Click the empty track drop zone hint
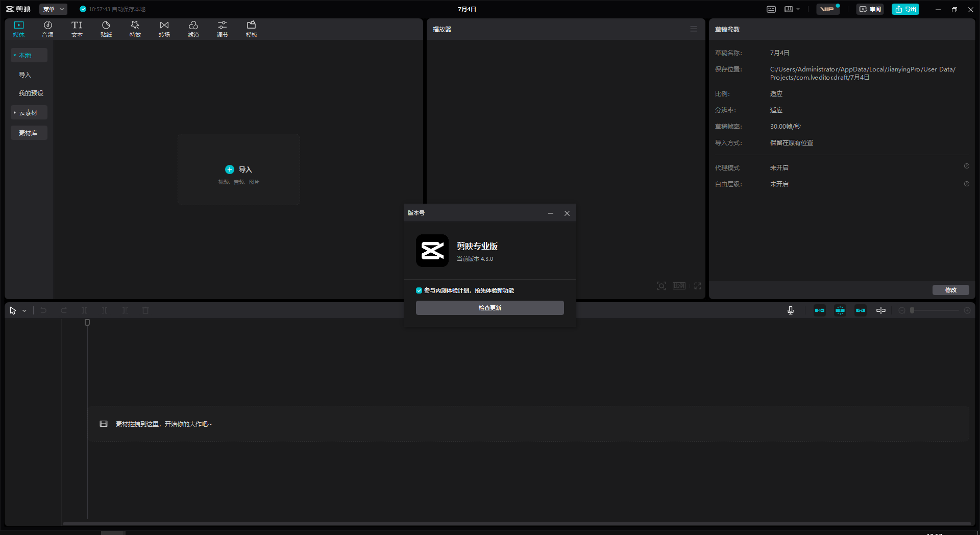 click(x=528, y=424)
